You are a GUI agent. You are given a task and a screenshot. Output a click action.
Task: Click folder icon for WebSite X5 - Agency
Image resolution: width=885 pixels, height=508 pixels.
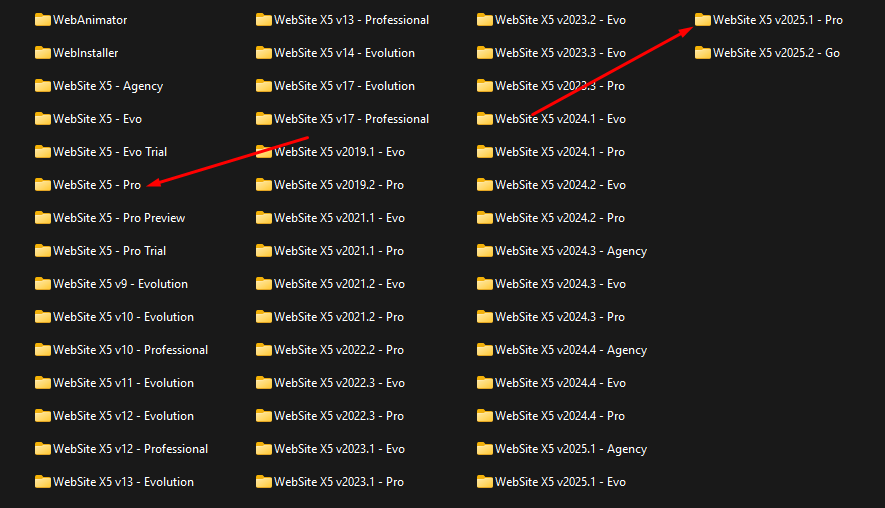(42, 86)
